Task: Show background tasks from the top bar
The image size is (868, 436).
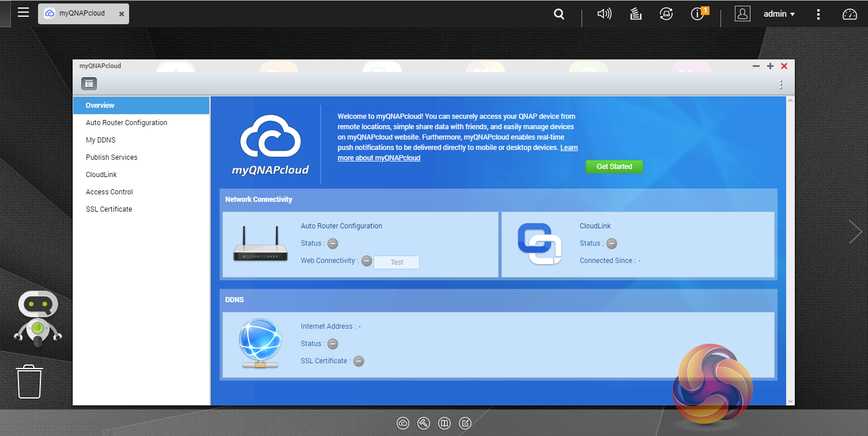Action: click(636, 14)
